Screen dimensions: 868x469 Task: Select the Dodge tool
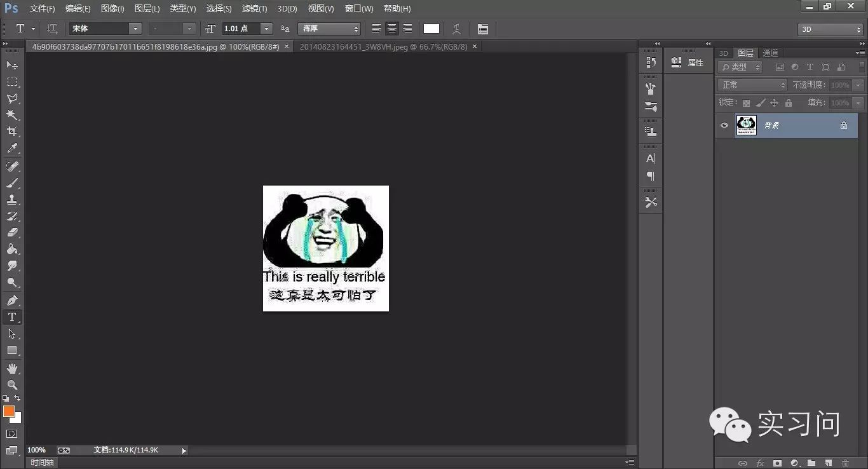pyautogui.click(x=12, y=282)
